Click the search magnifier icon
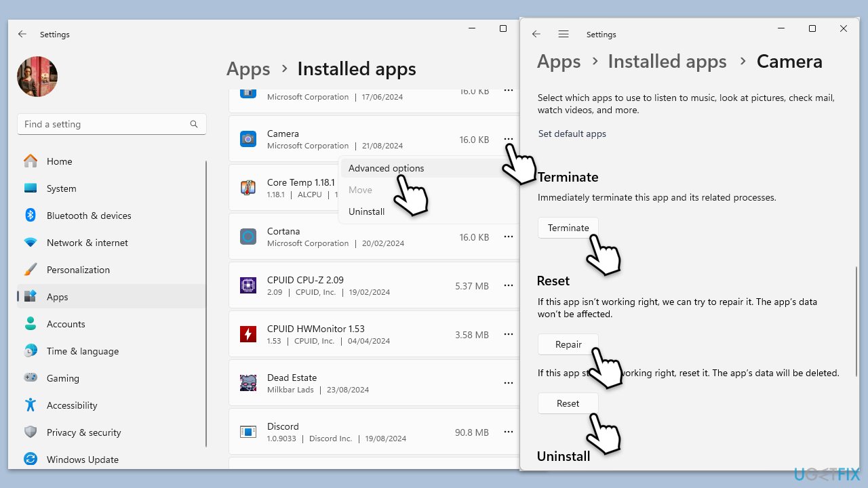Image resolution: width=868 pixels, height=488 pixels. click(194, 124)
